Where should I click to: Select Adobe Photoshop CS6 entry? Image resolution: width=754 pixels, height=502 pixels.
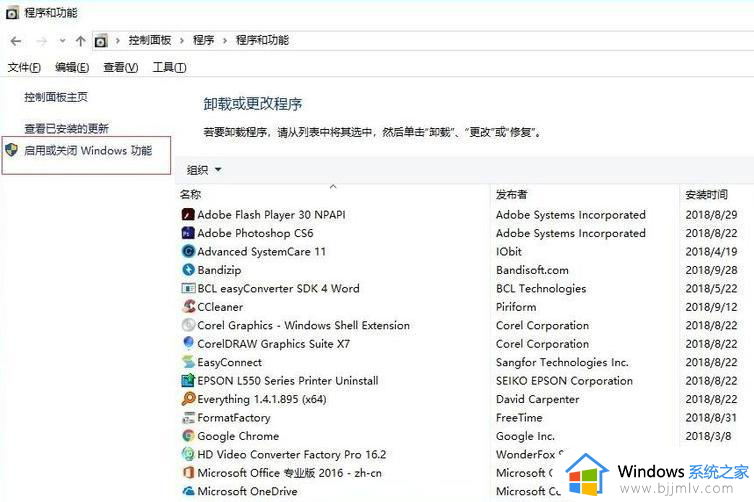[x=255, y=233]
